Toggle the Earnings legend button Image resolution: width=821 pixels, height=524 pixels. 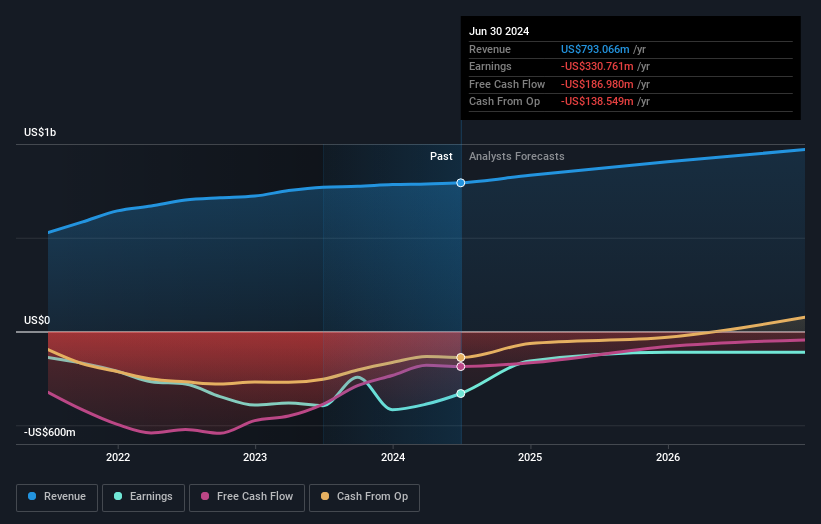tap(143, 497)
